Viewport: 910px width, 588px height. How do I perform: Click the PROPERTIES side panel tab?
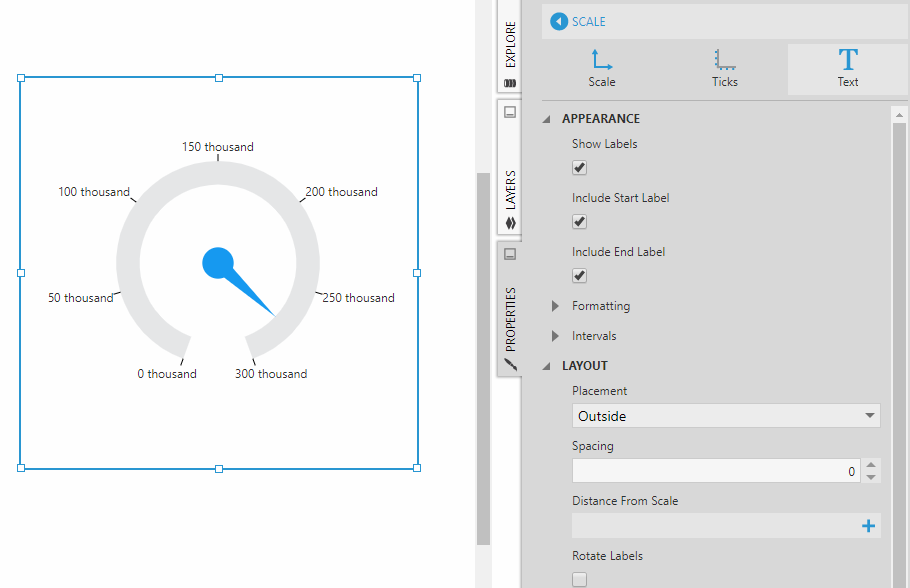tap(510, 320)
